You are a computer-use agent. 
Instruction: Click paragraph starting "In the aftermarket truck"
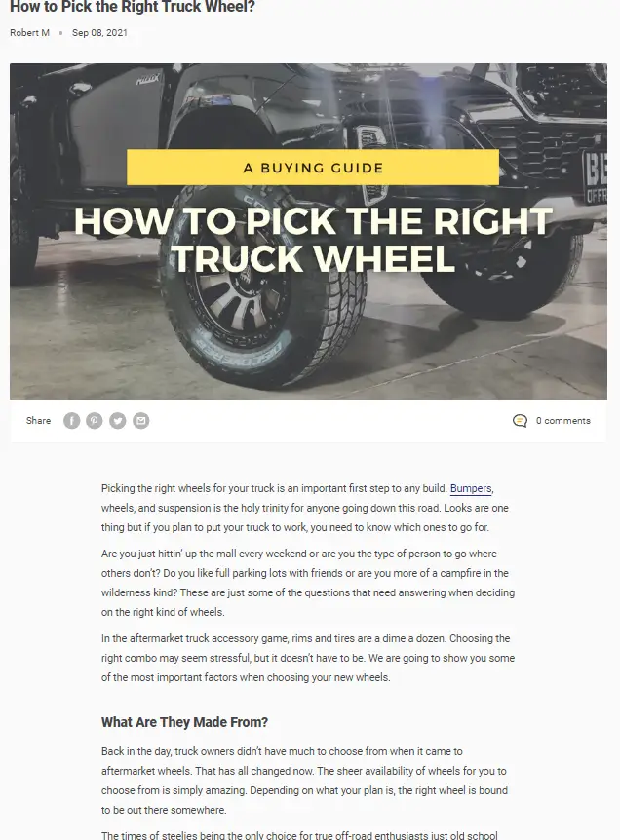[x=308, y=658]
